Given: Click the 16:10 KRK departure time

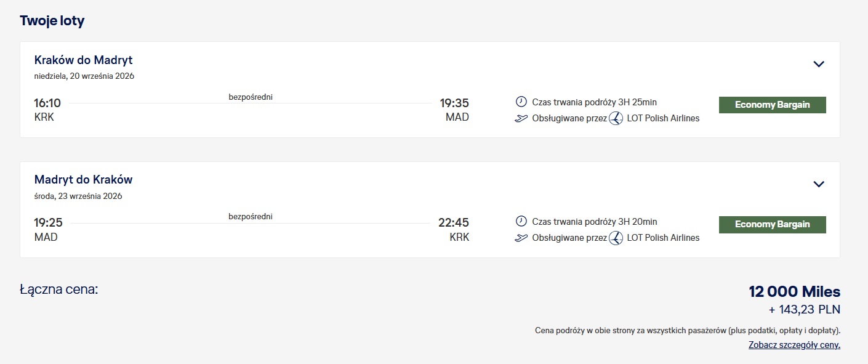Looking at the screenshot, I should point(47,103).
